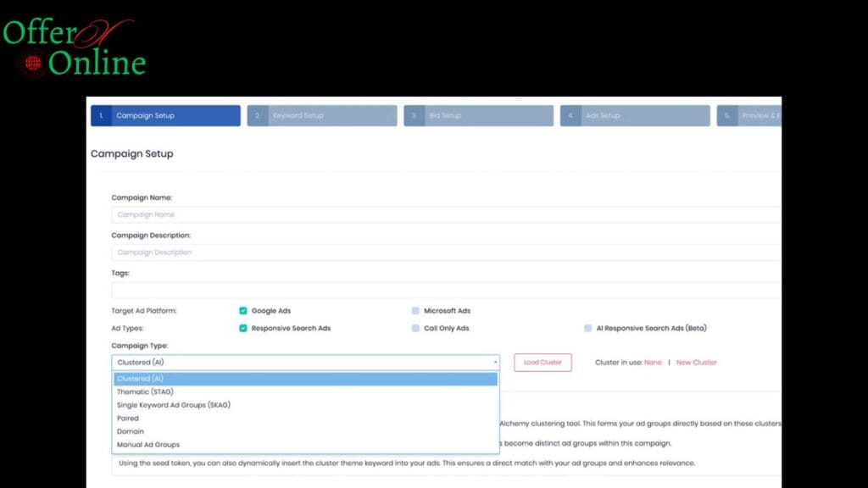
Task: Select Thematic (STAG) from the list
Action: 145,392
